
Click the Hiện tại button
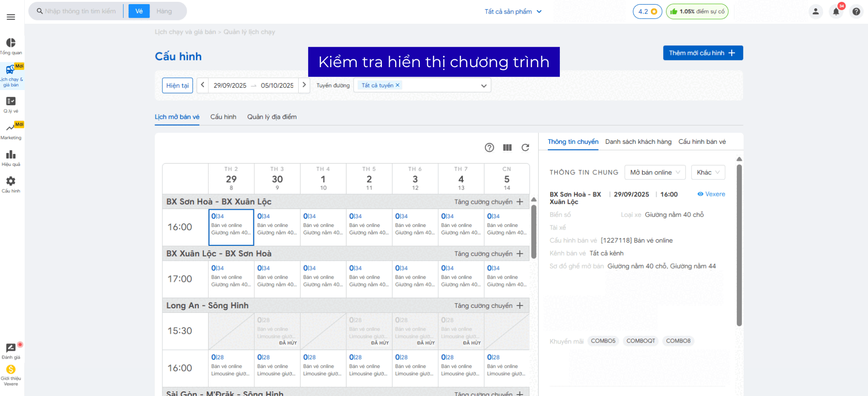click(177, 85)
